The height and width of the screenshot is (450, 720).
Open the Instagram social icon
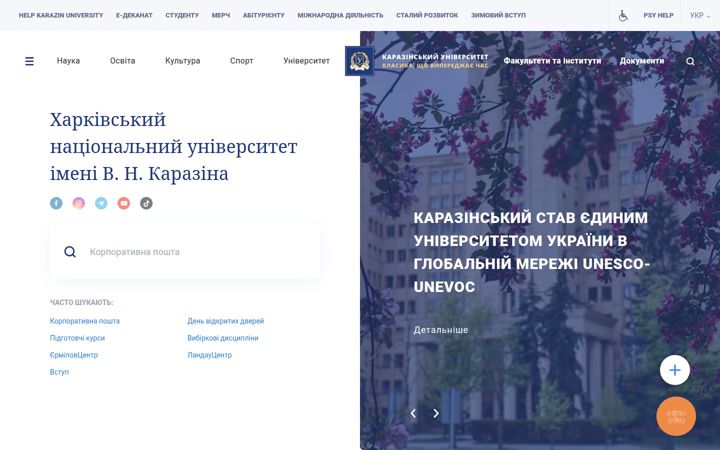pyautogui.click(x=79, y=203)
